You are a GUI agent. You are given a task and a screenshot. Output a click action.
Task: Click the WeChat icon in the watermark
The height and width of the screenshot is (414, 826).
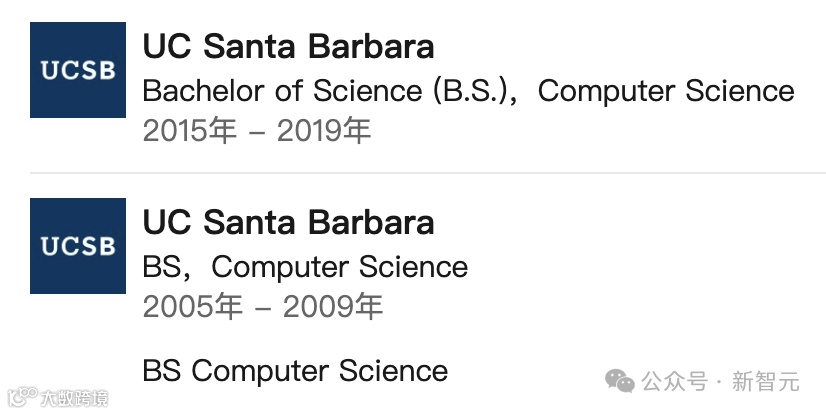(622, 380)
